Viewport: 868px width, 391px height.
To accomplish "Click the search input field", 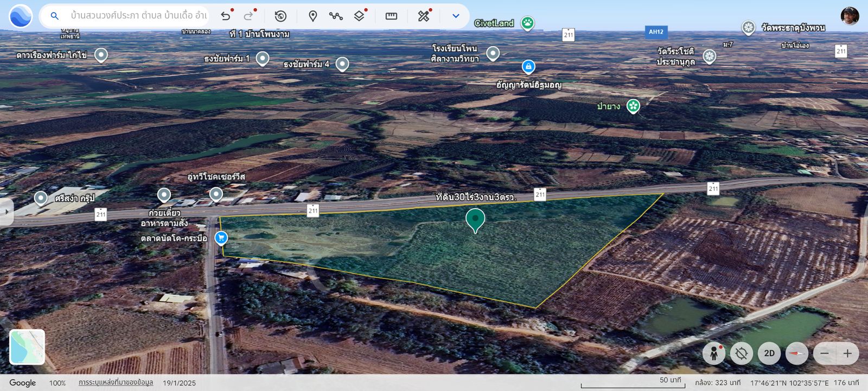I will (x=138, y=16).
